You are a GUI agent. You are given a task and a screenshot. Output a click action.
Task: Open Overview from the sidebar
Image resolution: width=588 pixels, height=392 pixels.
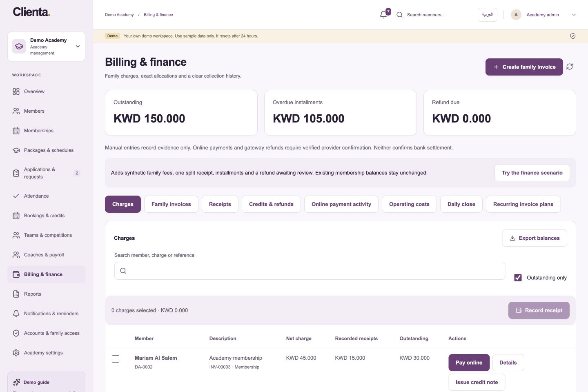[x=46, y=91]
